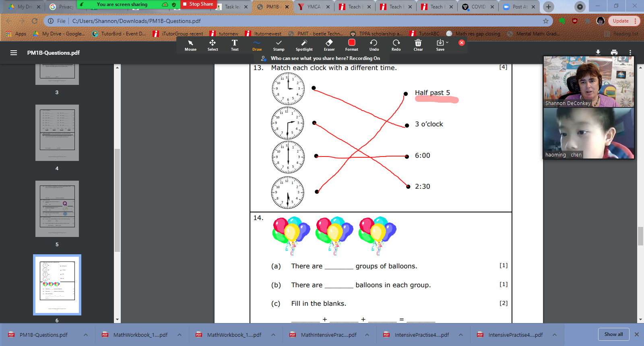This screenshot has height=346, width=644.
Task: Switch to the COVID tab
Action: click(x=478, y=7)
